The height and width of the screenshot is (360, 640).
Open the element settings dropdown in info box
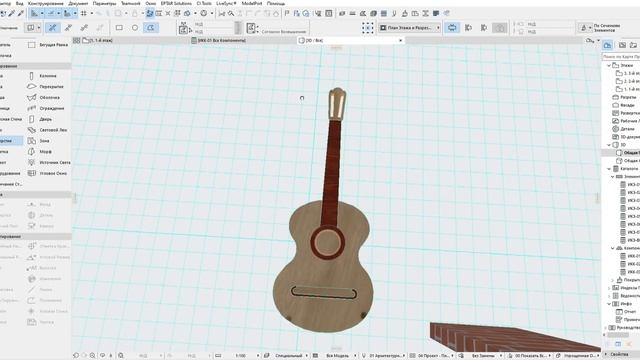[33, 28]
